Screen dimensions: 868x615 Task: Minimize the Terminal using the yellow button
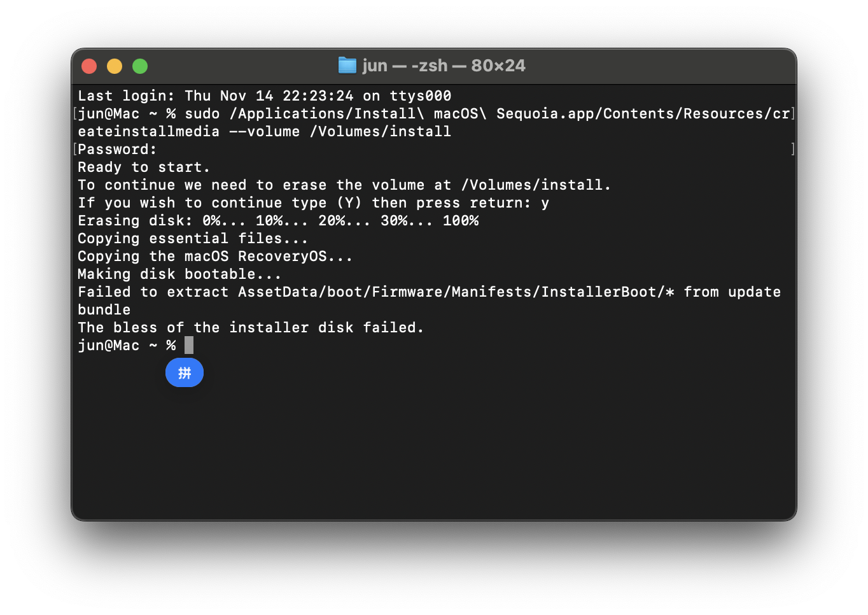[x=115, y=66]
